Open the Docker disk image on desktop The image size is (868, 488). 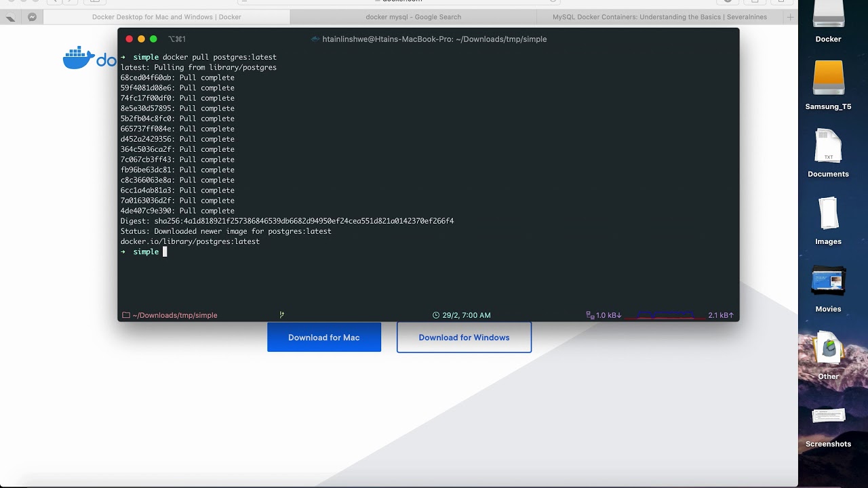(828, 15)
